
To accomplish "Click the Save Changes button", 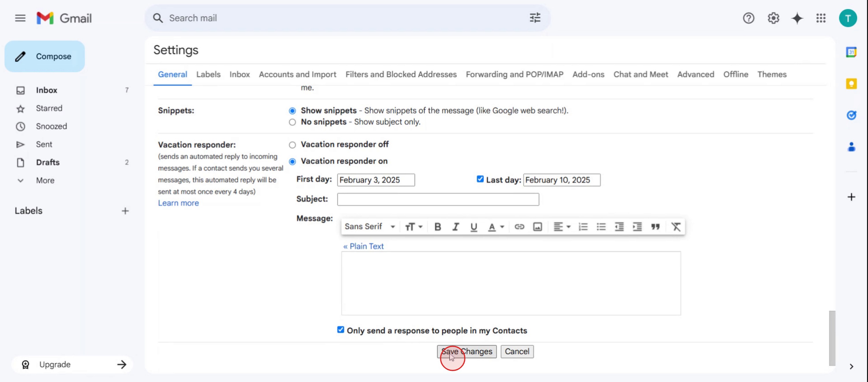I will (466, 352).
